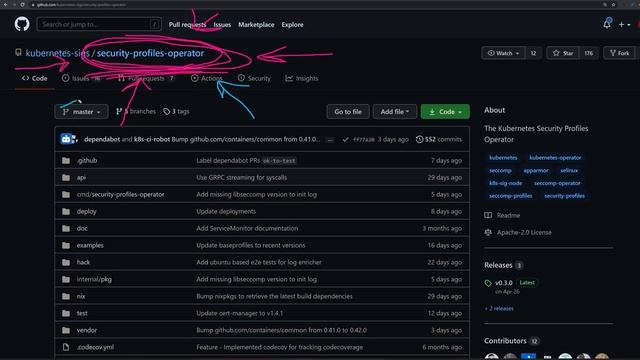Open the Go to file button
Image resolution: width=640 pixels, height=360 pixels.
(x=348, y=111)
